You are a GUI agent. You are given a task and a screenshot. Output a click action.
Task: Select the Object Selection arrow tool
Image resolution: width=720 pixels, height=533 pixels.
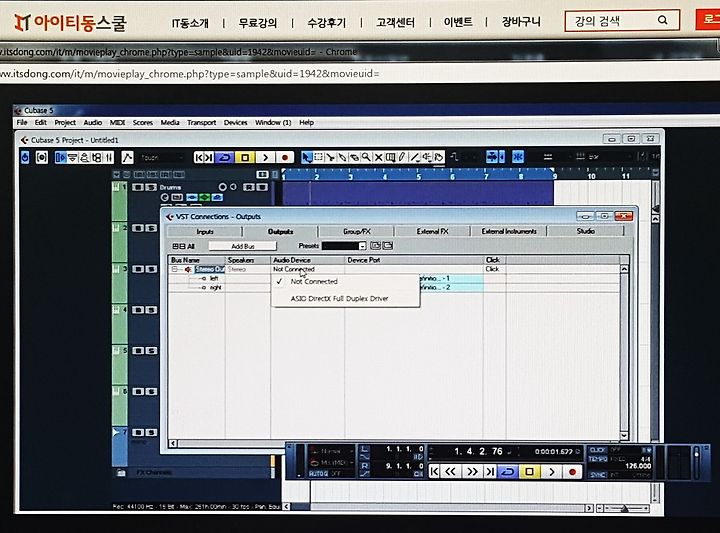[x=306, y=157]
